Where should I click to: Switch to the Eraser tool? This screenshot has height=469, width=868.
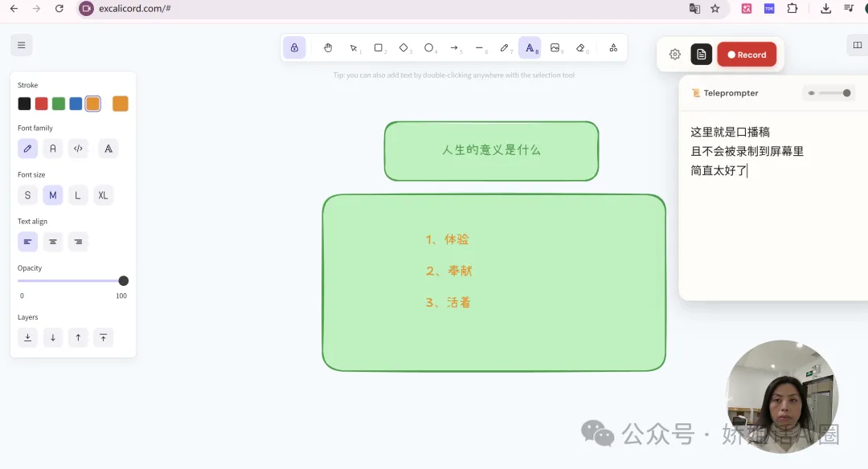581,47
